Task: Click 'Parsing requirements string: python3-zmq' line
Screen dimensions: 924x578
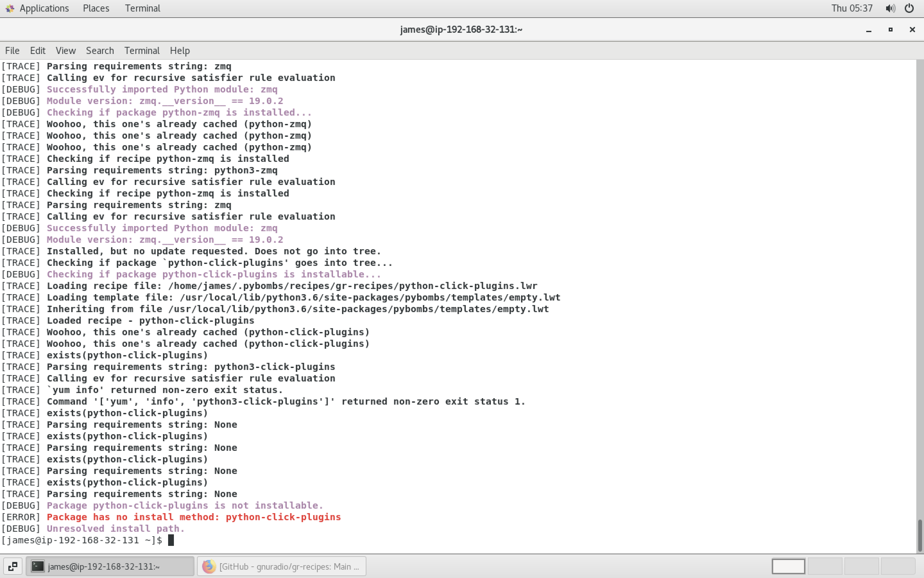Action: [x=139, y=170]
